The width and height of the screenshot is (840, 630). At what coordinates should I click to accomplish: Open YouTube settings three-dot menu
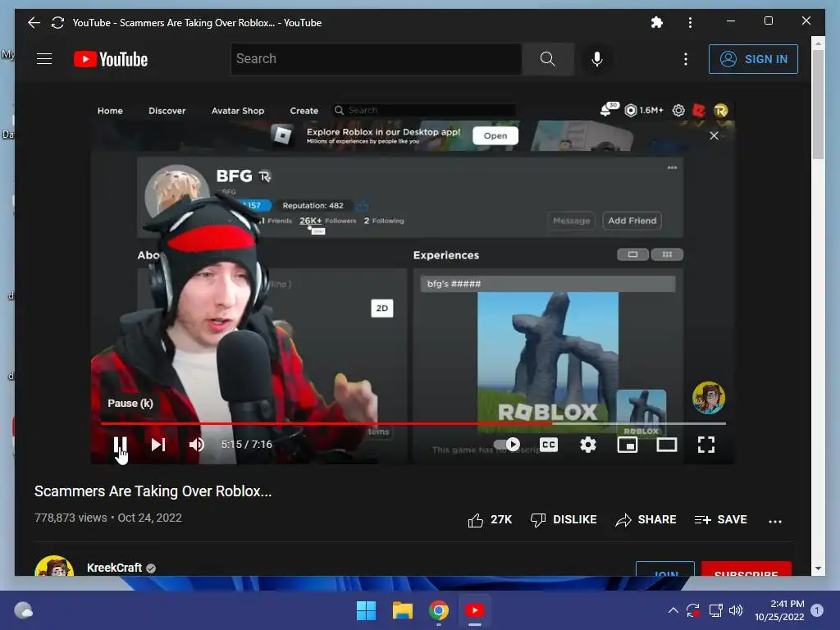click(686, 59)
